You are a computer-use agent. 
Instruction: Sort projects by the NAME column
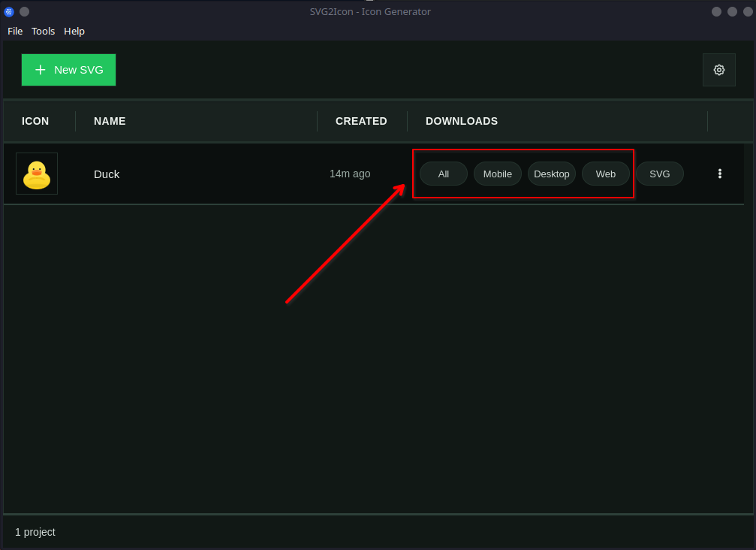point(110,121)
